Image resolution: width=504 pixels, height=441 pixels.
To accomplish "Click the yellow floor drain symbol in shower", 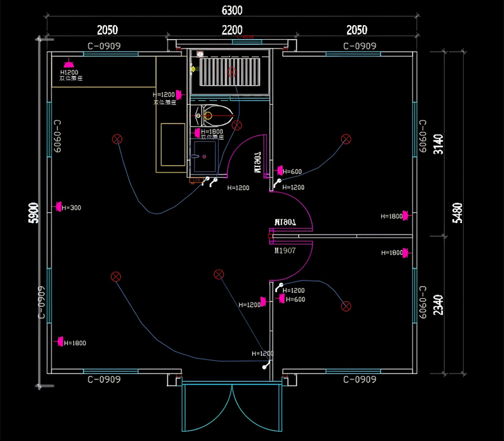I will 193,69.
